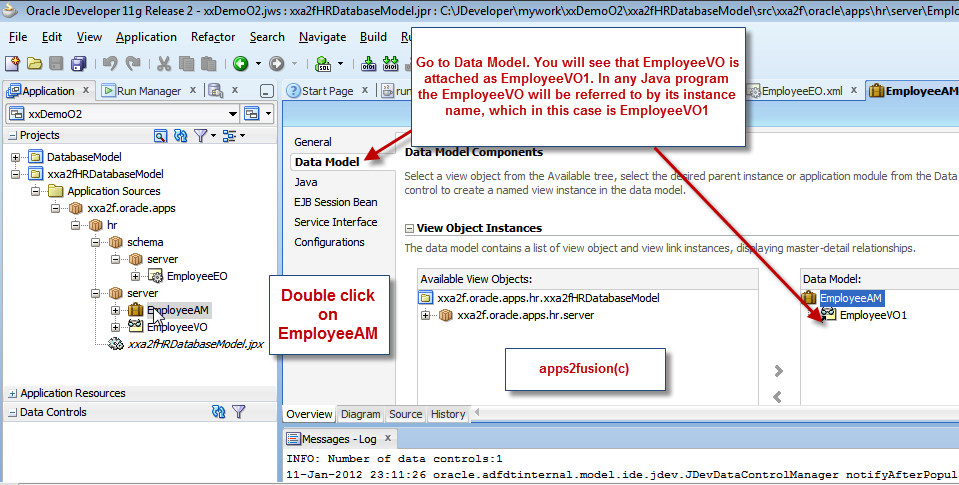Screen dimensions: 959x485
Task: Click the Navigator display options icon
Action: coord(229,136)
